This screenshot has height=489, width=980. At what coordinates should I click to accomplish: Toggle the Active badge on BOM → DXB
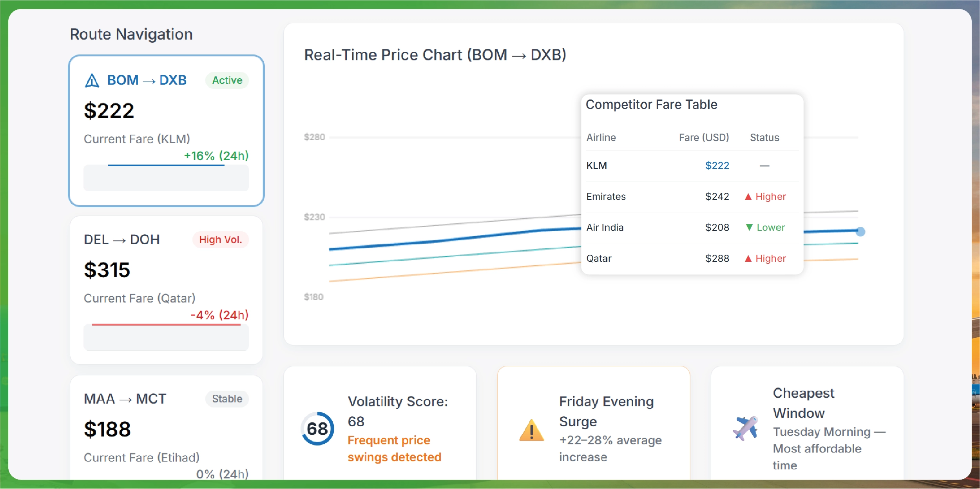227,80
